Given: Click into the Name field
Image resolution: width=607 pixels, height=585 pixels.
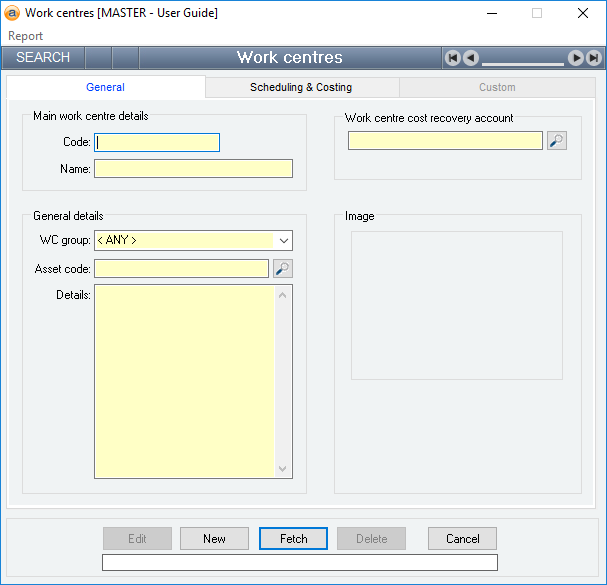Looking at the screenshot, I should (193, 169).
